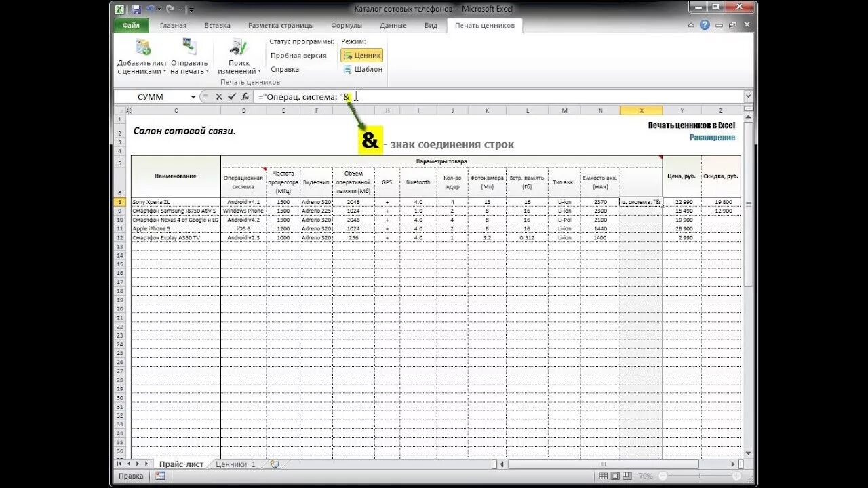Minimize the ribbon with caret icon
Image resolution: width=868 pixels, height=488 pixels.
pos(691,25)
